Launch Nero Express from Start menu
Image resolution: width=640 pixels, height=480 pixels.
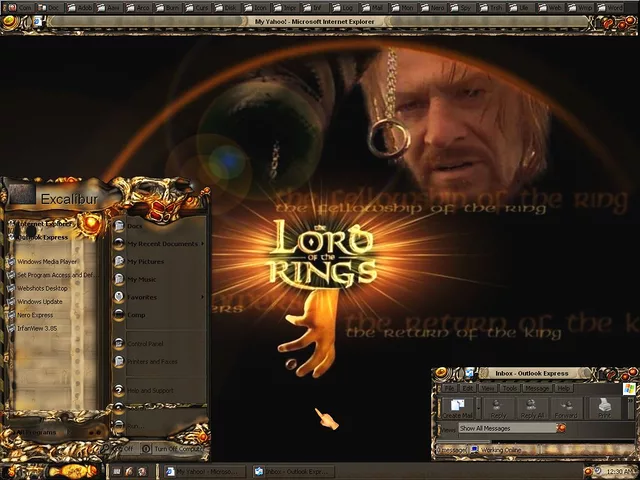(30, 315)
